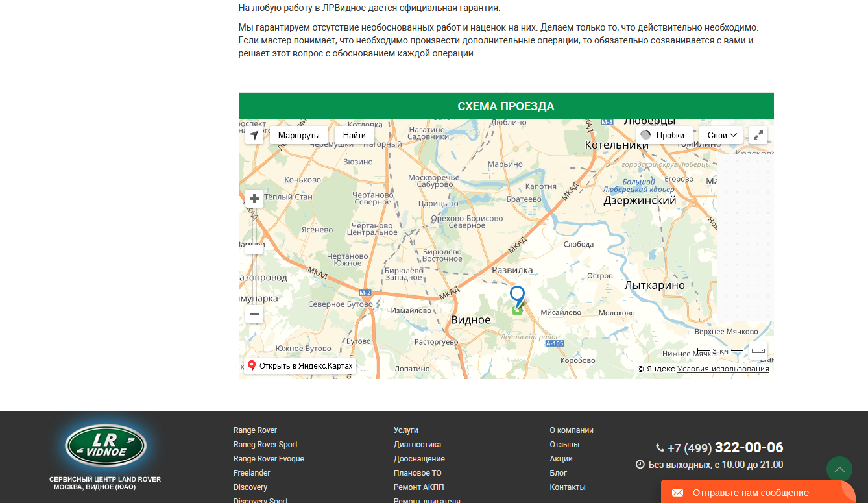
Task: Click the Лыткарино label on the map
Action: 655,285
